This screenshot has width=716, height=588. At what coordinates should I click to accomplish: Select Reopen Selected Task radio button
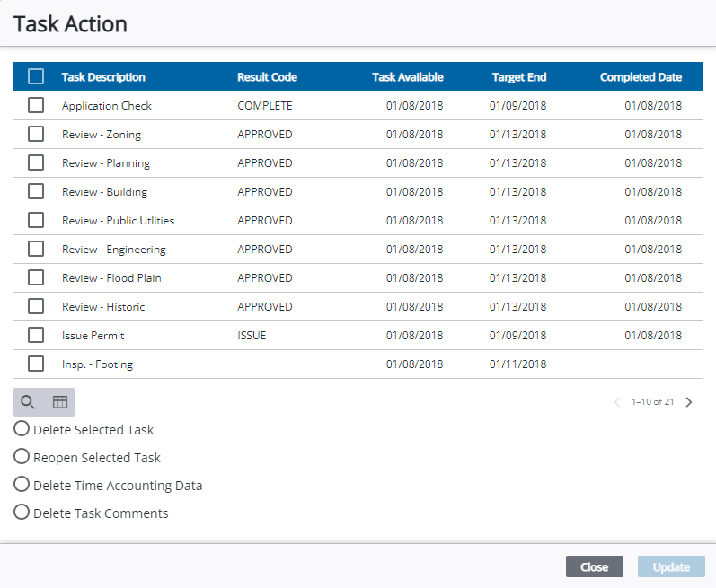[x=22, y=457]
